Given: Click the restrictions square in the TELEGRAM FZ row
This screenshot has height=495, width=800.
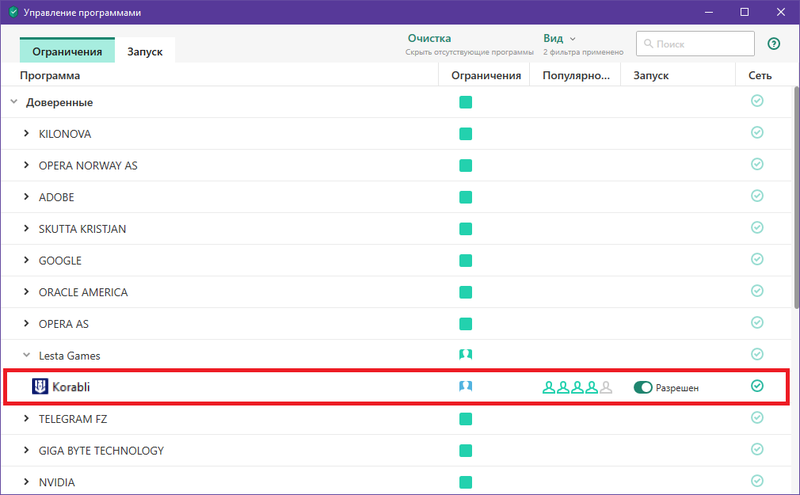Looking at the screenshot, I should [x=465, y=419].
